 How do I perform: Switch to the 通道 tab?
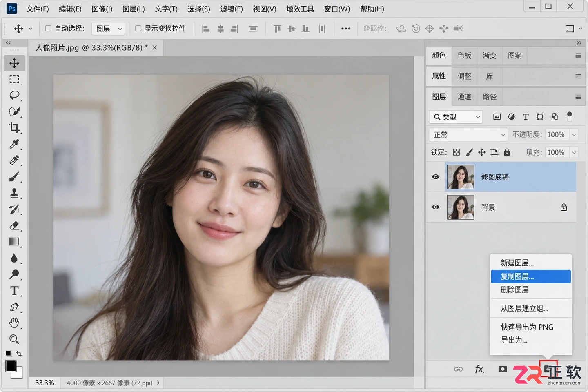pos(464,96)
